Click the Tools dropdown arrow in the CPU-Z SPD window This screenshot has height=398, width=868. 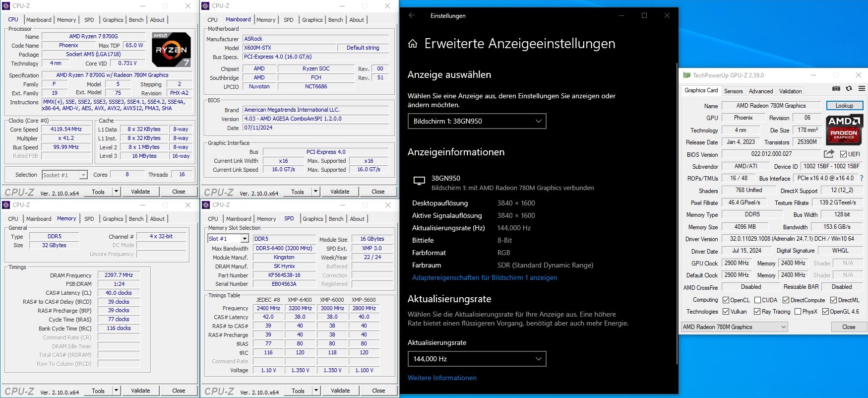tap(316, 391)
